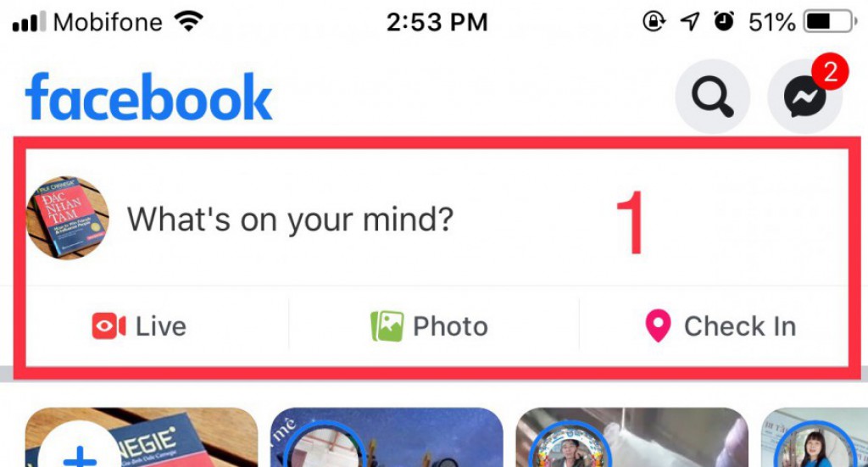Image resolution: width=868 pixels, height=467 pixels.
Task: Open profile picture beside post composer
Action: [68, 218]
